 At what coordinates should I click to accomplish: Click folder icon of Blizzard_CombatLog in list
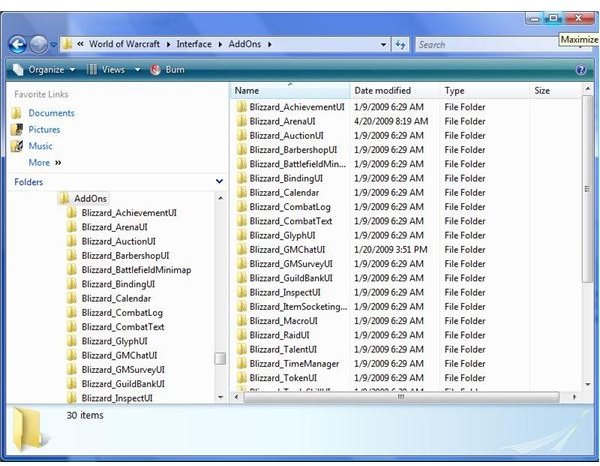(x=241, y=207)
